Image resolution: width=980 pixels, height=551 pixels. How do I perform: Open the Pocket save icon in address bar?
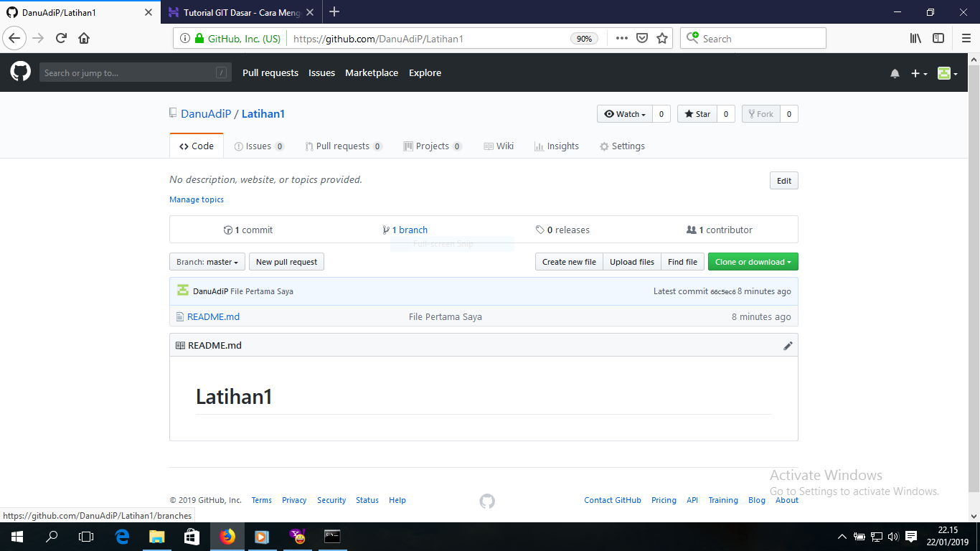pyautogui.click(x=642, y=38)
